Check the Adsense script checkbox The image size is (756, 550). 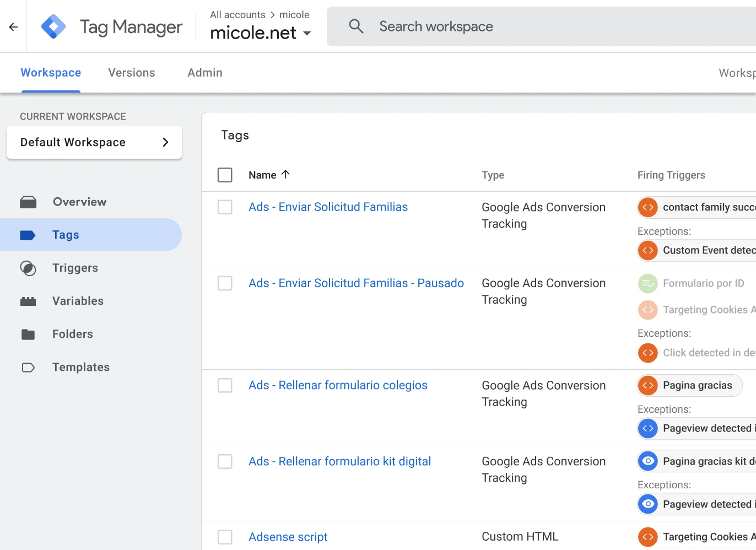click(225, 537)
